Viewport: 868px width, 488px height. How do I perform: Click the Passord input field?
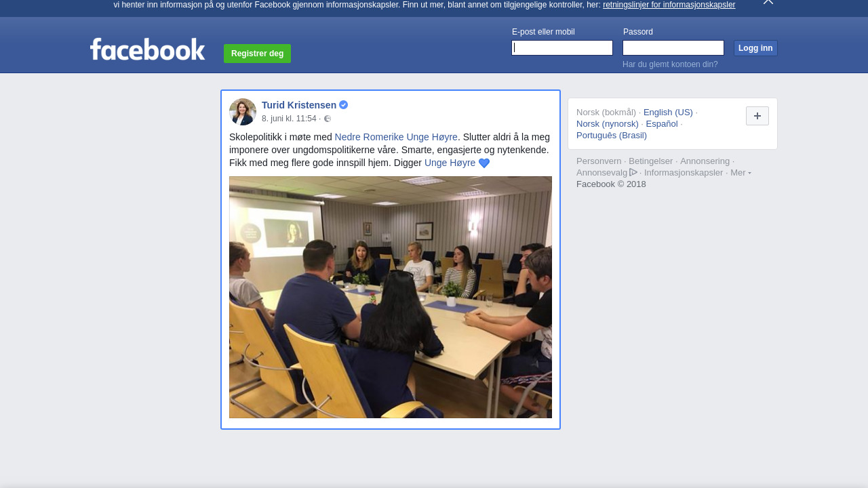point(673,47)
